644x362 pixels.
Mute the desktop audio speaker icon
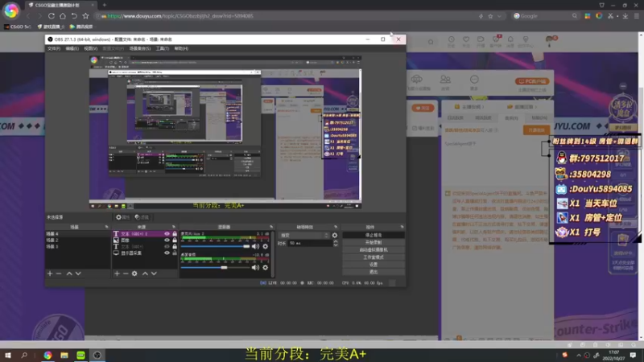[255, 268]
